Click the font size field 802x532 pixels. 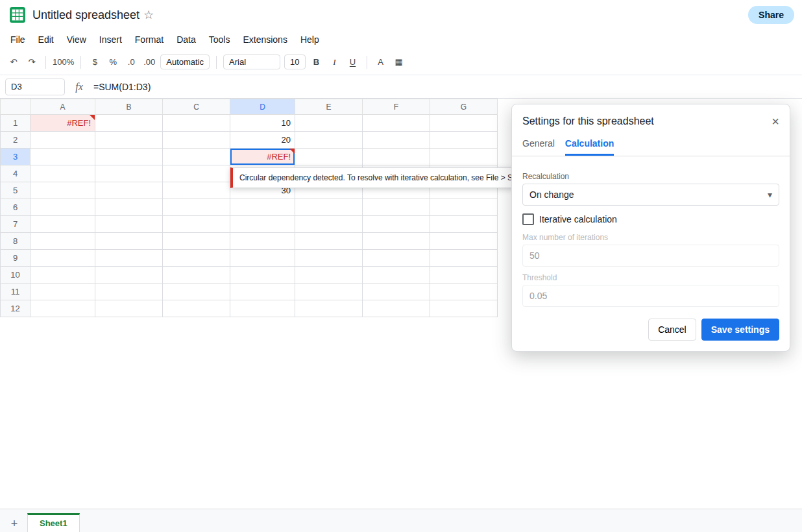pos(295,62)
